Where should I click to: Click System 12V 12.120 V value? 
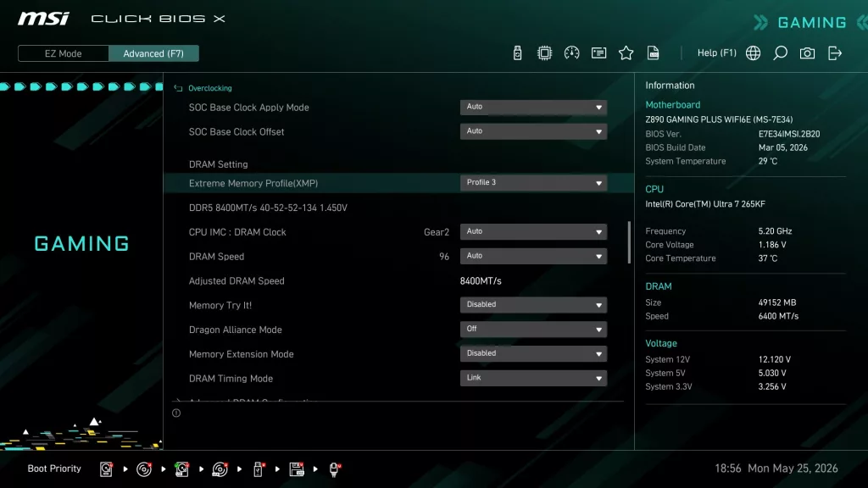pos(775,359)
